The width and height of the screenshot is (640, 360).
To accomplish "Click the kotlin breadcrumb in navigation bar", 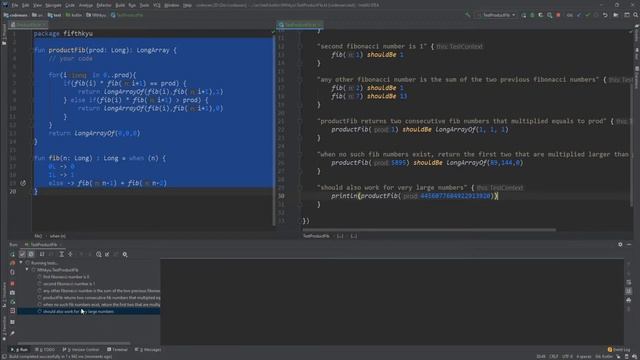I will (x=74, y=15).
